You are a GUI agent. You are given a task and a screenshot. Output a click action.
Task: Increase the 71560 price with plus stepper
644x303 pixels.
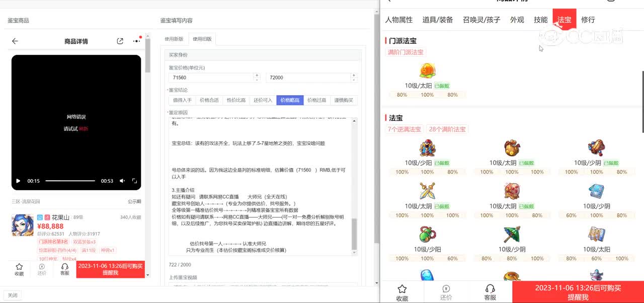pyautogui.click(x=256, y=75)
